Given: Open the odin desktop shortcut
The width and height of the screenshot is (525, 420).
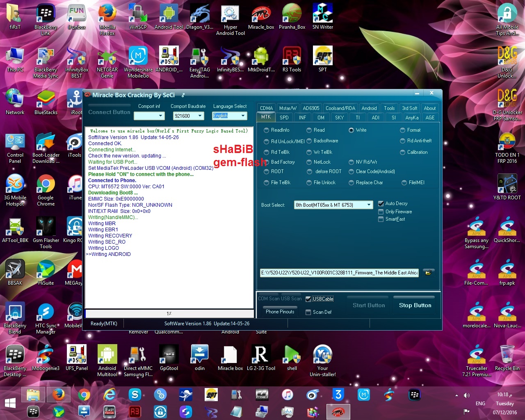Looking at the screenshot, I should point(200,358).
